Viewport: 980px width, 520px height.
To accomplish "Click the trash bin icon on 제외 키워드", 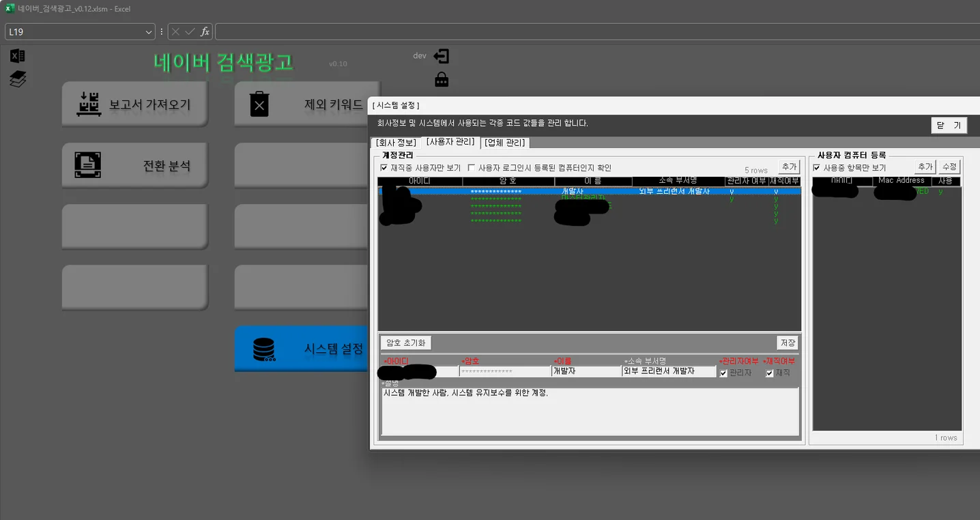I will click(x=259, y=104).
